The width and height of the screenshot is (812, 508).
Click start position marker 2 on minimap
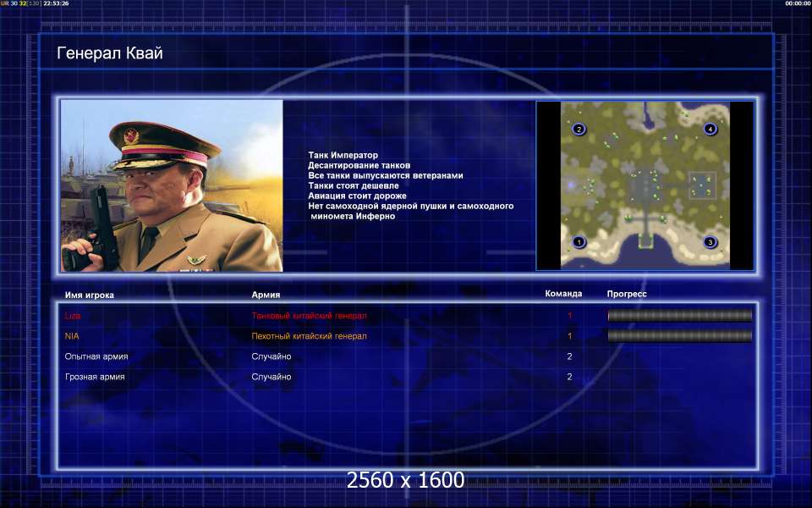click(579, 129)
